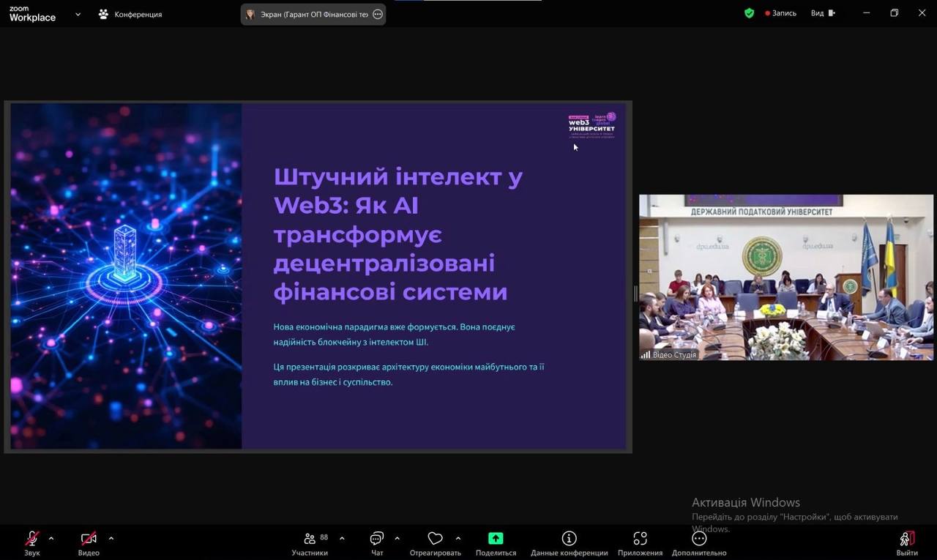The width and height of the screenshot is (937, 560).
Task: Click the Отреагировать heart reaction icon
Action: [435, 540]
